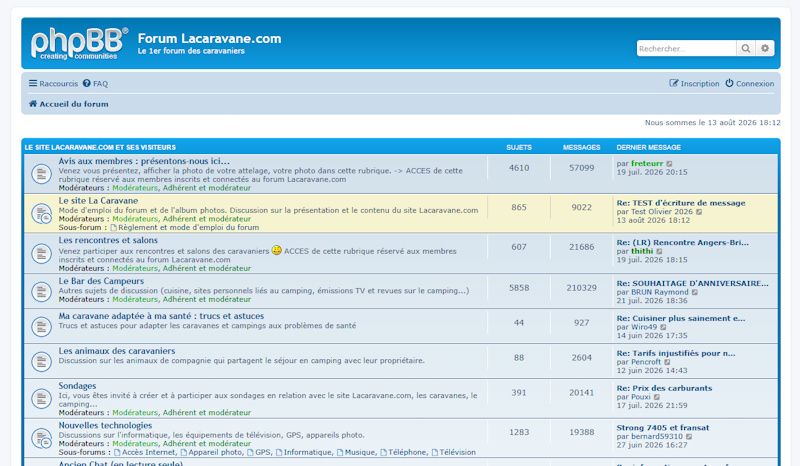The image size is (800, 466).
Task: View latest post icon next to freteurr
Action: [669, 164]
